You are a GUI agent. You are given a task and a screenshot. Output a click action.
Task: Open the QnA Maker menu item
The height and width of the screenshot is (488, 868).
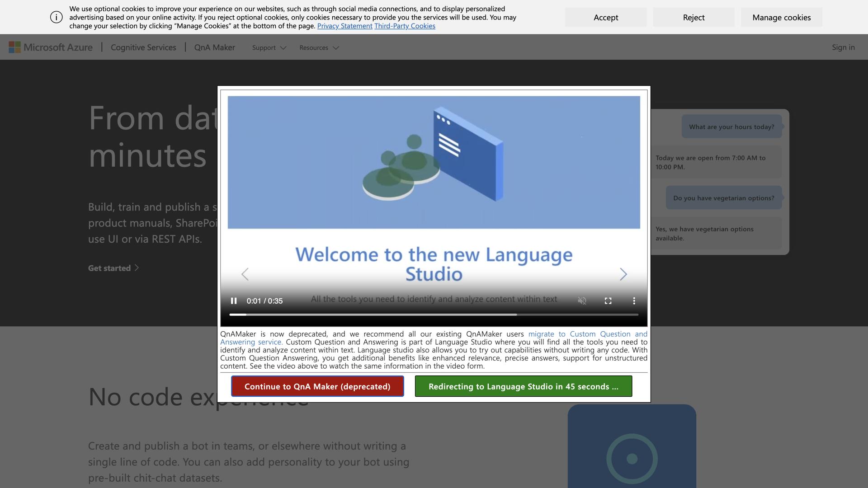214,47
